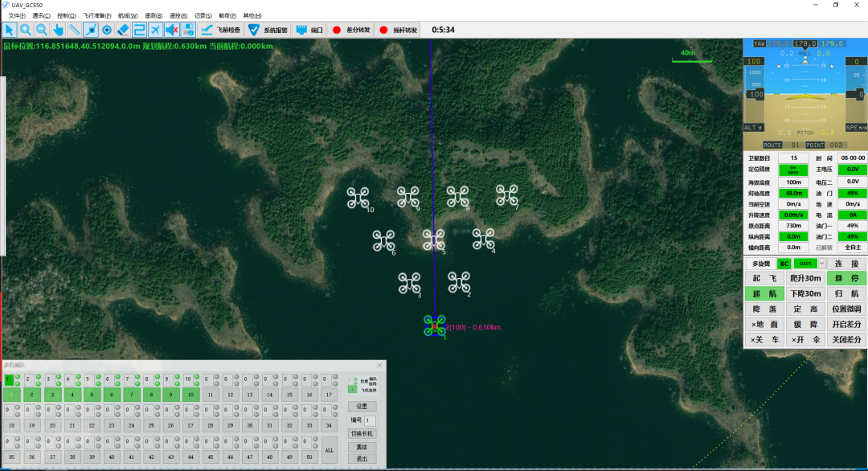The width and height of the screenshot is (868, 471).
Task: Click the airplane icon in toolbar
Action: tap(155, 30)
